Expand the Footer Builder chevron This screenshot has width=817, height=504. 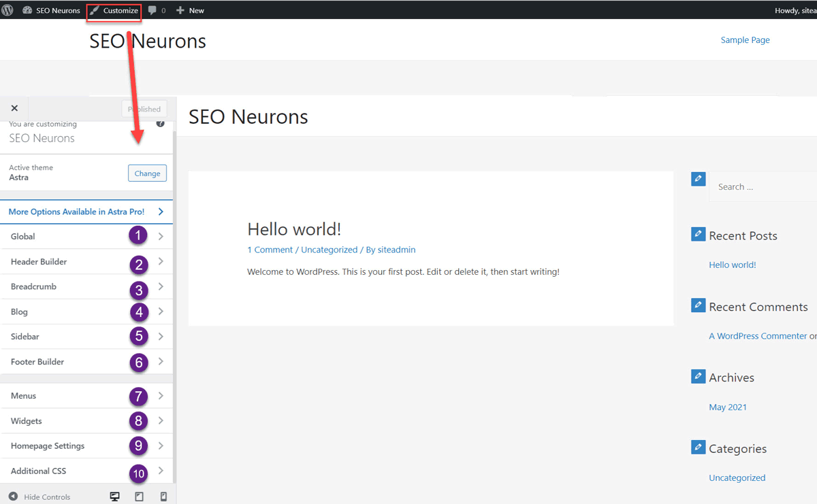161,362
